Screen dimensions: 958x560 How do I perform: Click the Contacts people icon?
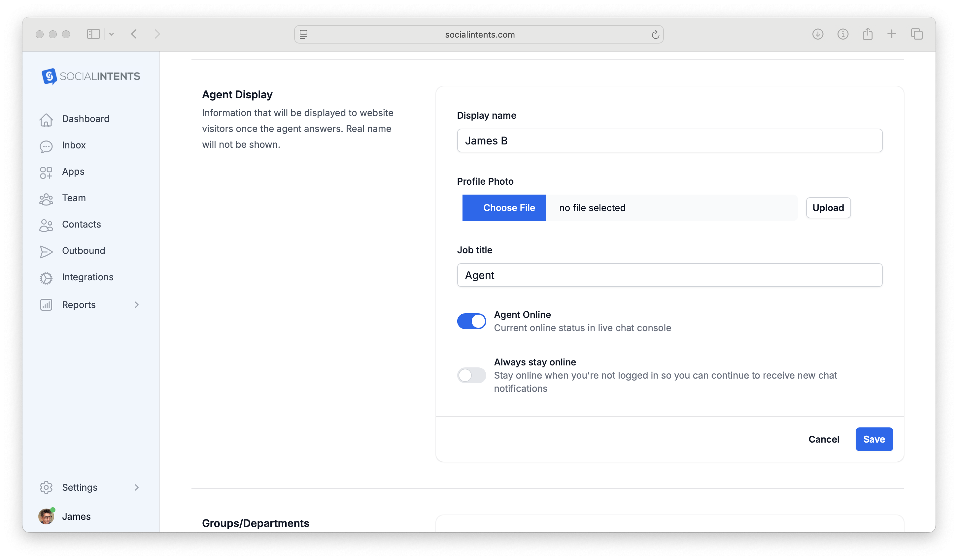46,225
